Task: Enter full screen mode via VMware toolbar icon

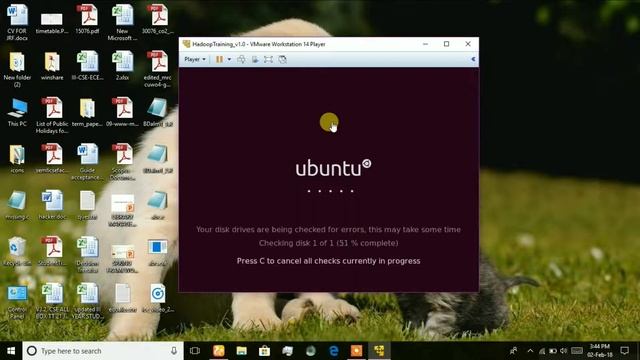Action: click(x=268, y=59)
